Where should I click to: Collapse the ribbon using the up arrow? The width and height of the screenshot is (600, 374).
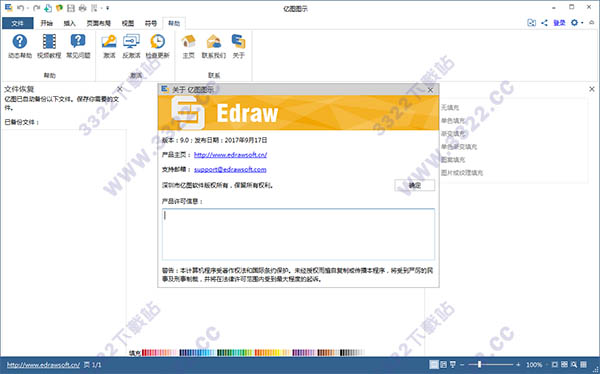(591, 23)
